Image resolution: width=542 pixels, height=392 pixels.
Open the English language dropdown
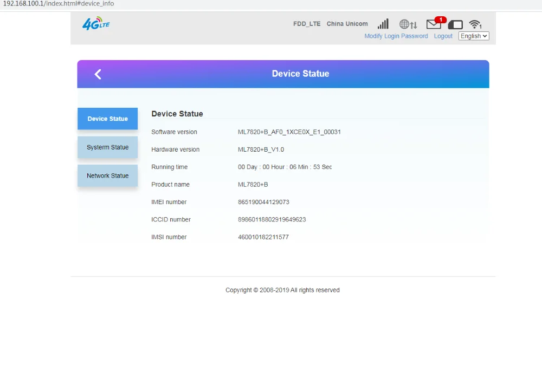(474, 36)
